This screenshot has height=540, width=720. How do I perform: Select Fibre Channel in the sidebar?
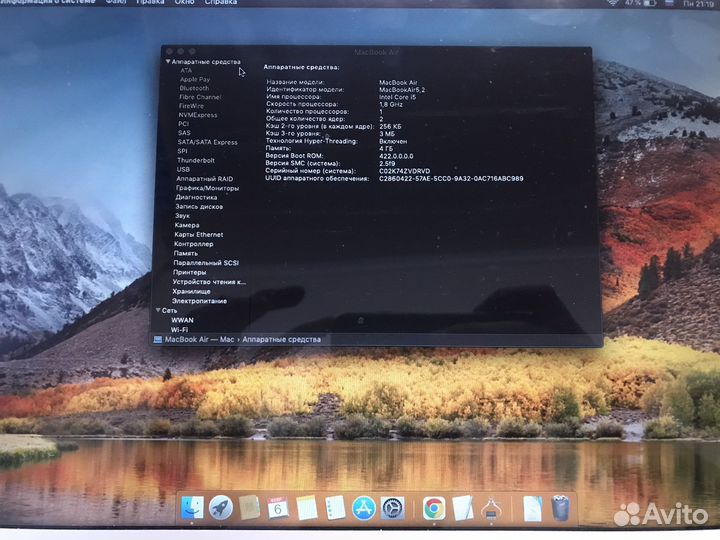(x=200, y=97)
